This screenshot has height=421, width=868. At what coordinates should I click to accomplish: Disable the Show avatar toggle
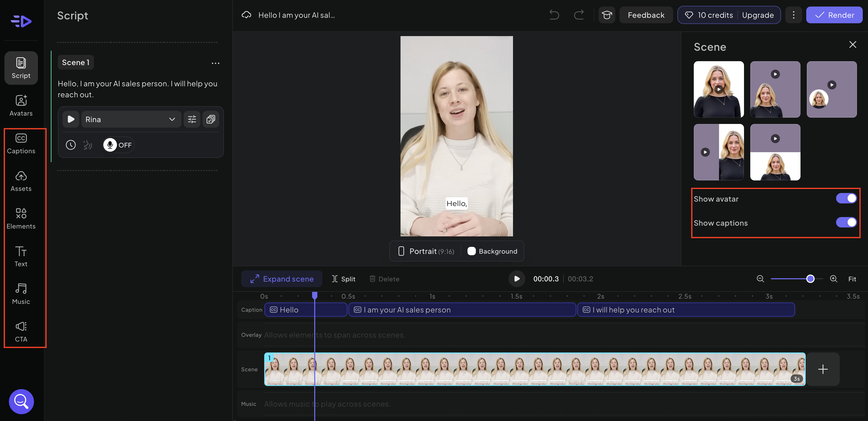point(846,198)
